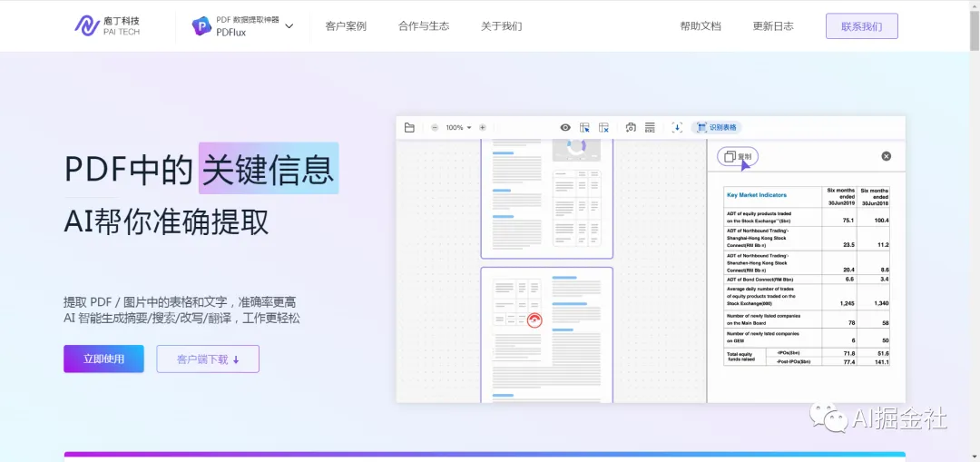Screen dimensions: 980x462
Task: Close the extracted table panel
Action: point(887,156)
